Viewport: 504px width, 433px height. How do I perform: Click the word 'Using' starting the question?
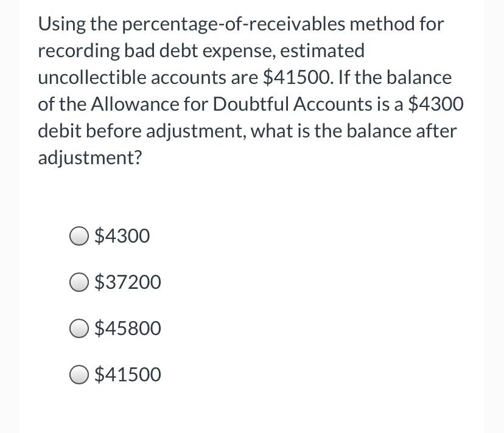(61, 25)
